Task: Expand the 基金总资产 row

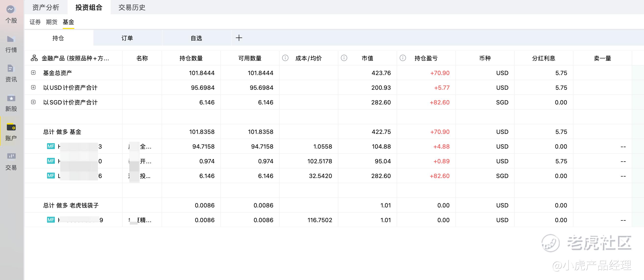Action: [33, 73]
